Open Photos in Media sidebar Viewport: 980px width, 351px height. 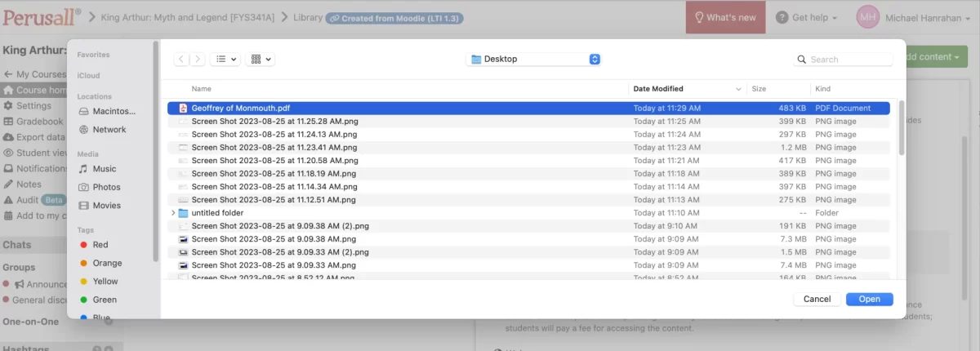tap(99, 187)
